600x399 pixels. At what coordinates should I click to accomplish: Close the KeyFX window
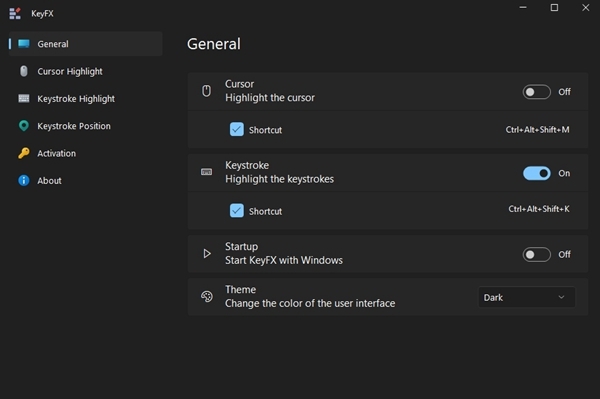tap(585, 8)
